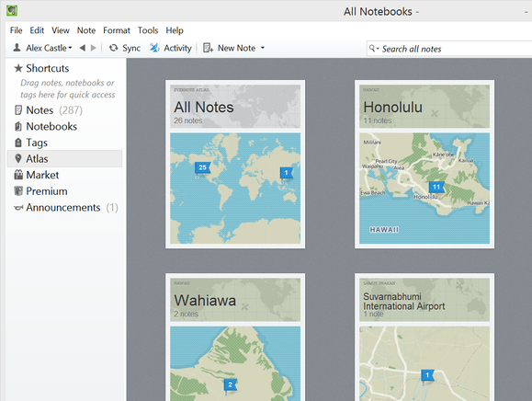This screenshot has height=401, width=532.
Task: Open the Wahiawa card header
Action: pyautogui.click(x=235, y=300)
